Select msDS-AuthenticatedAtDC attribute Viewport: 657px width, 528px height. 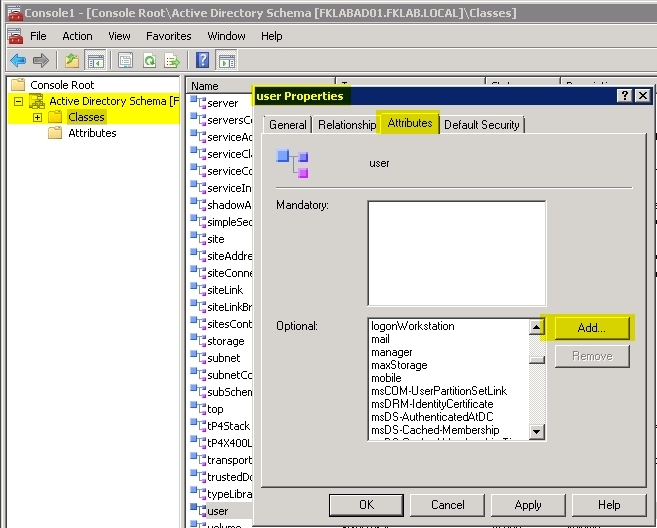[432, 417]
